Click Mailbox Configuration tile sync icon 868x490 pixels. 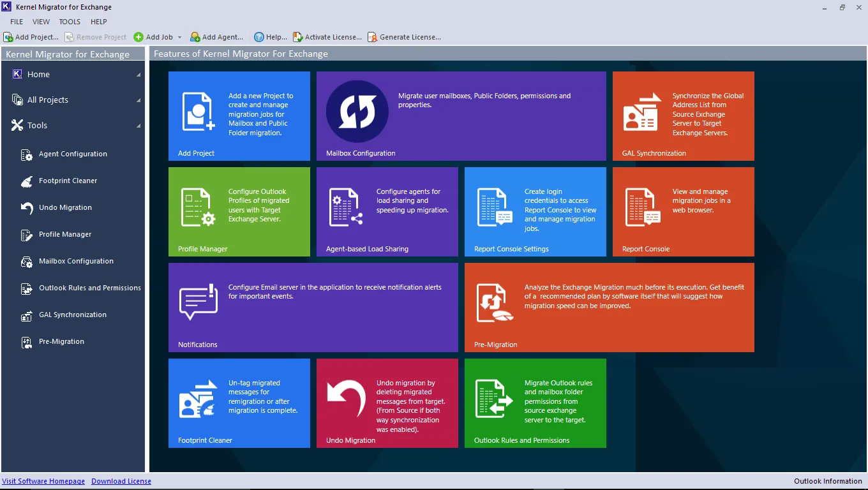pyautogui.click(x=357, y=112)
